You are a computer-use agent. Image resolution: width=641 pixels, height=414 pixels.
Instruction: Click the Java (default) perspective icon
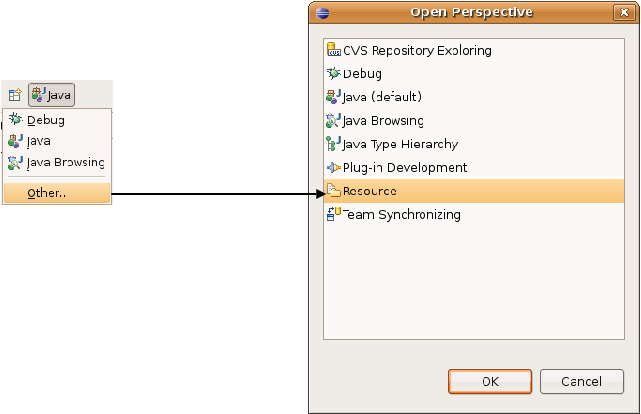click(x=334, y=97)
